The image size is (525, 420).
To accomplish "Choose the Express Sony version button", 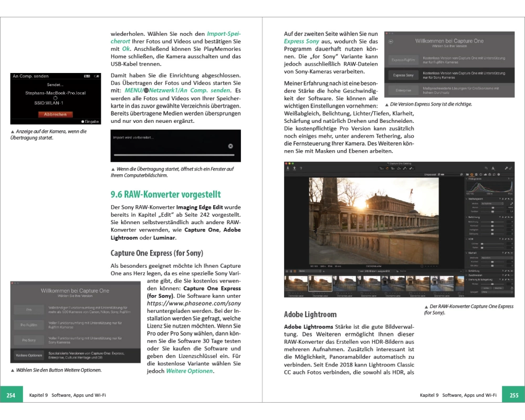I will tap(403, 76).
